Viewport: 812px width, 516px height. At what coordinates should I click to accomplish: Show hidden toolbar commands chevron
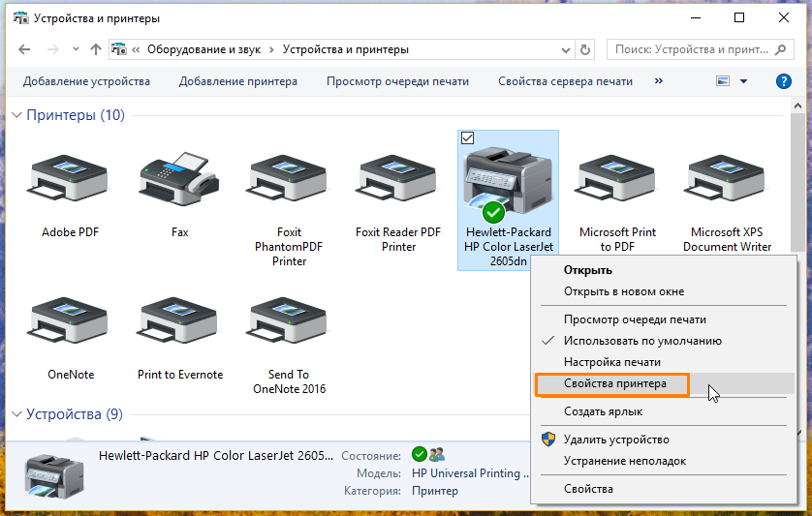(x=659, y=81)
